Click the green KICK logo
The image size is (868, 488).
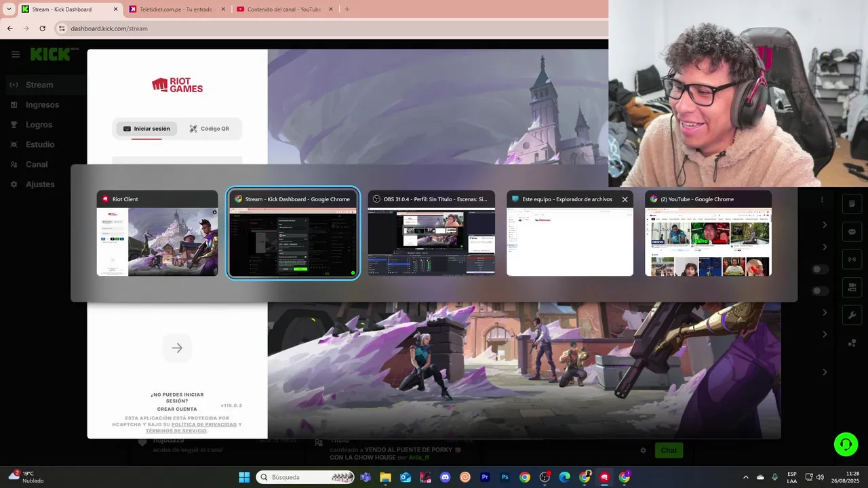point(50,54)
